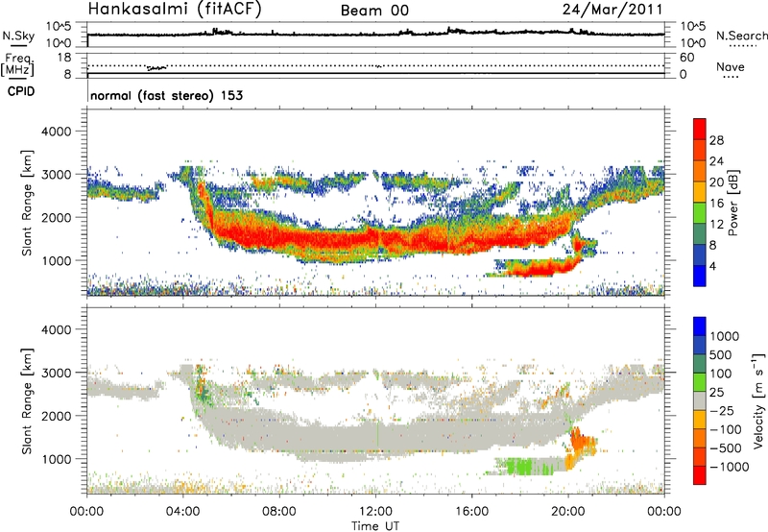
Task: Click the 60 tick on Nave axis
Action: coord(686,58)
